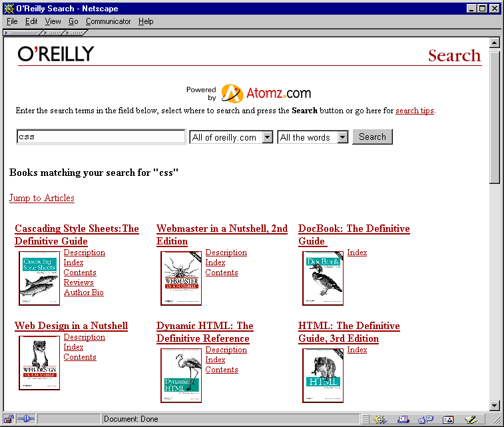Open Contents link under Dynamic HTML

point(222,370)
